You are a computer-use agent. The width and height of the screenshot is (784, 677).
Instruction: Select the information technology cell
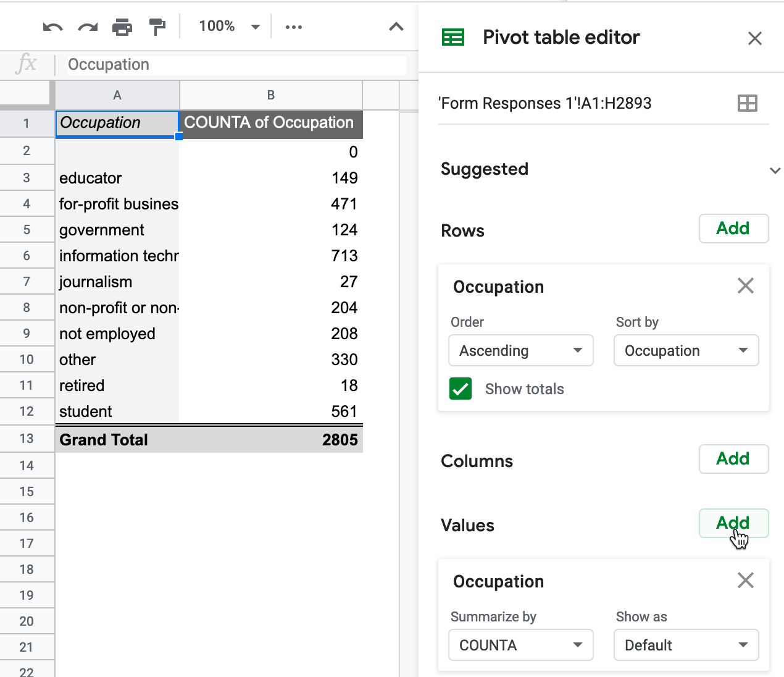point(117,256)
